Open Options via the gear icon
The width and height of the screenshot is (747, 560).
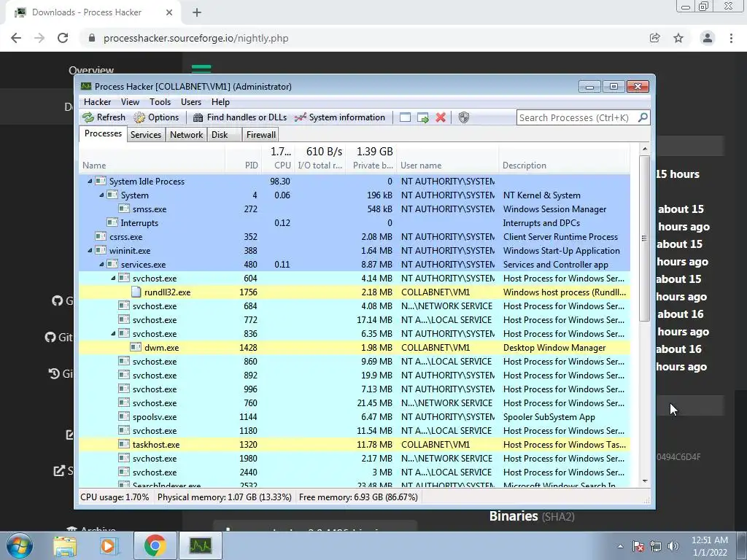(139, 117)
